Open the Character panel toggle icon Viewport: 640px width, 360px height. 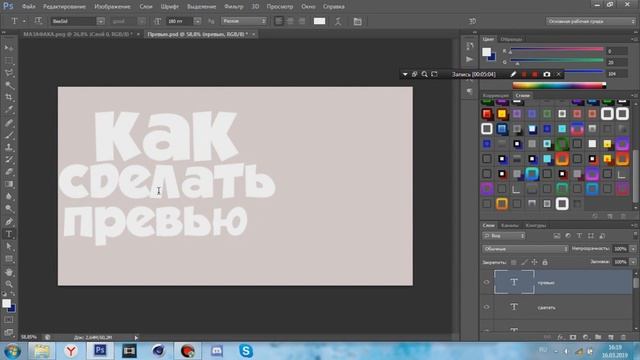coord(358,21)
